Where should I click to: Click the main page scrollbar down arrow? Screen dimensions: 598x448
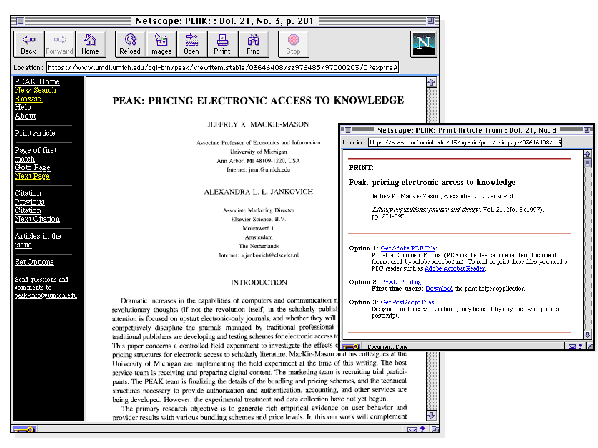(x=431, y=415)
